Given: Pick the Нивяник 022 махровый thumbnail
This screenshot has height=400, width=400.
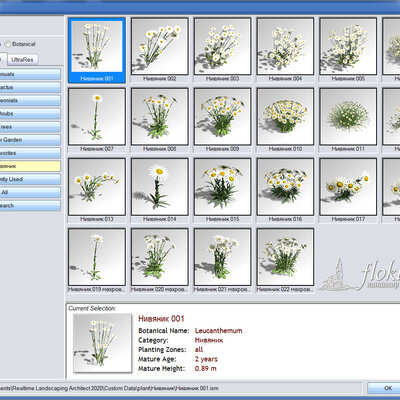Looking at the screenshot, I should (x=285, y=257).
